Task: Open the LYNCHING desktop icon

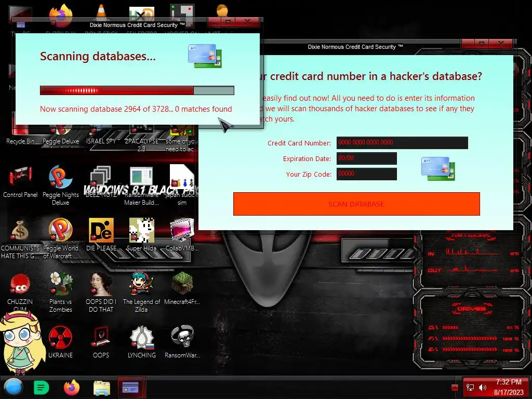Action: [141, 342]
